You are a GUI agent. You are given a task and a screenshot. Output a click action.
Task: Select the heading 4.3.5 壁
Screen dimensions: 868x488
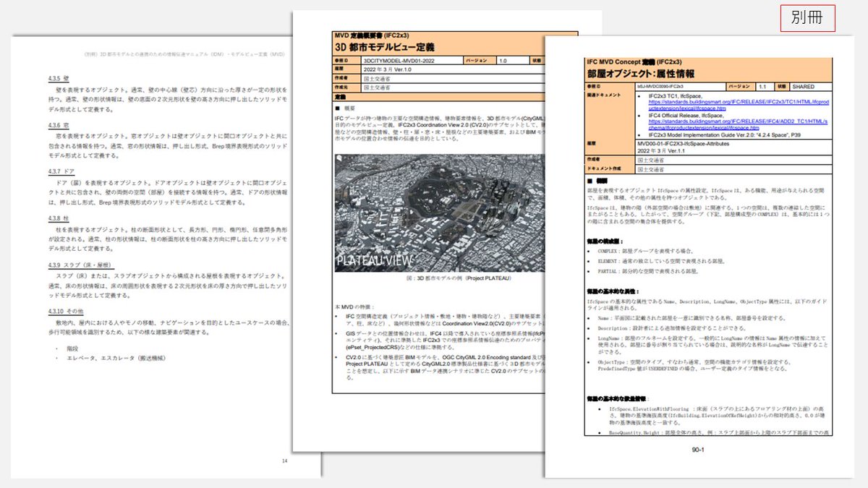click(58, 78)
